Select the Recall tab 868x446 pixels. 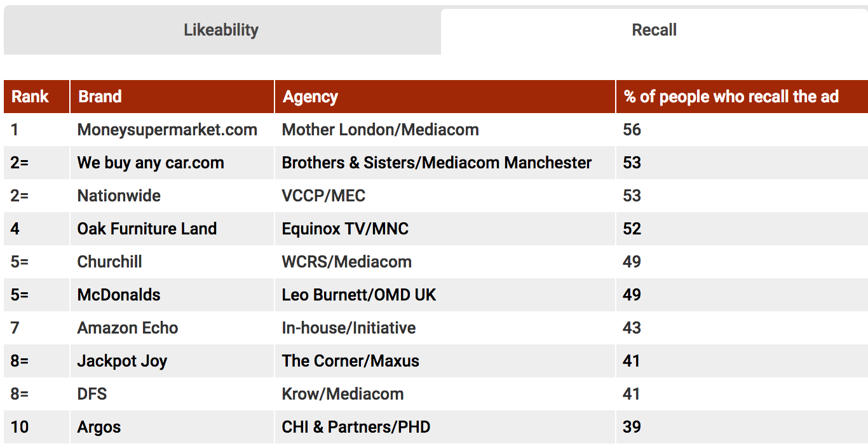(x=654, y=30)
